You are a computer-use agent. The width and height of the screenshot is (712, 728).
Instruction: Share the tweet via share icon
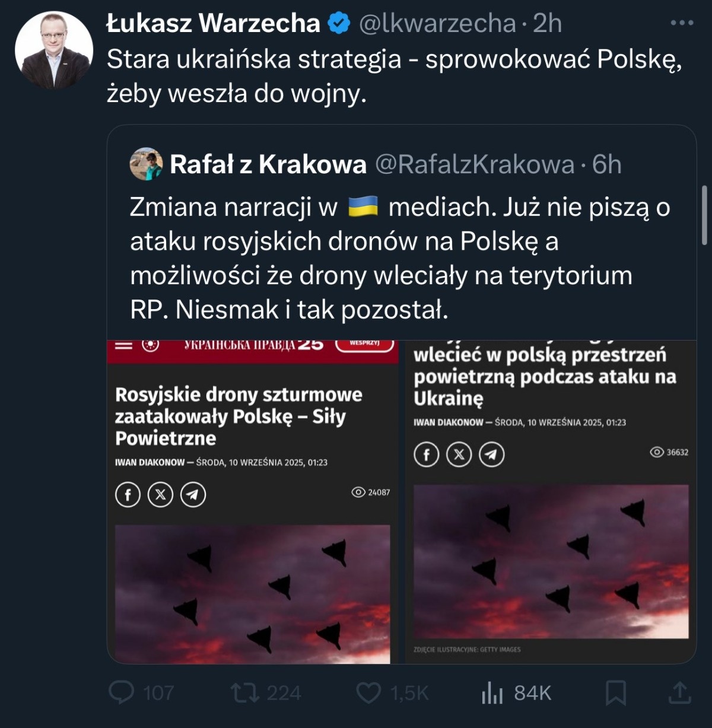(679, 692)
